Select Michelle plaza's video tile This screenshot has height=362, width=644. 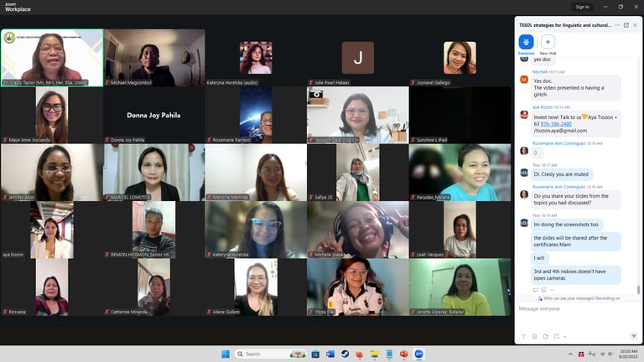pyautogui.click(x=358, y=230)
